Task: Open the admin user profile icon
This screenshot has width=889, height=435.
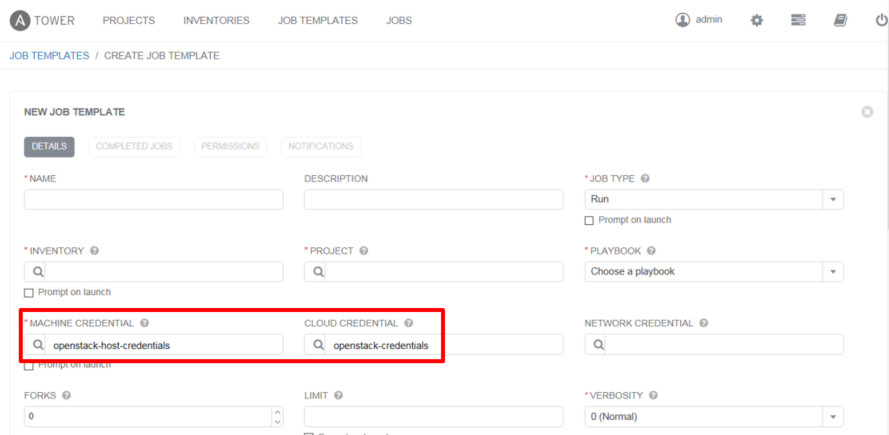Action: [x=682, y=20]
